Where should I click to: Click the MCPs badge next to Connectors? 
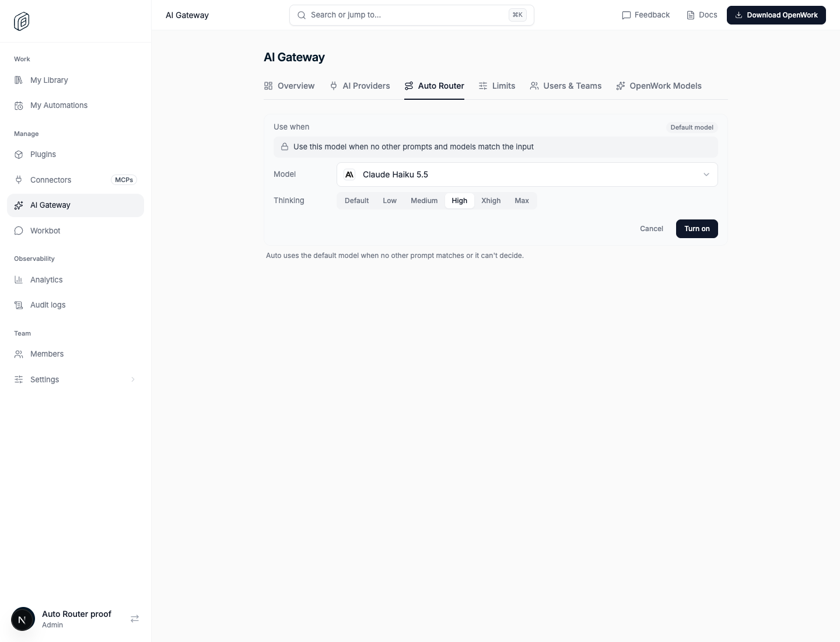tap(124, 180)
